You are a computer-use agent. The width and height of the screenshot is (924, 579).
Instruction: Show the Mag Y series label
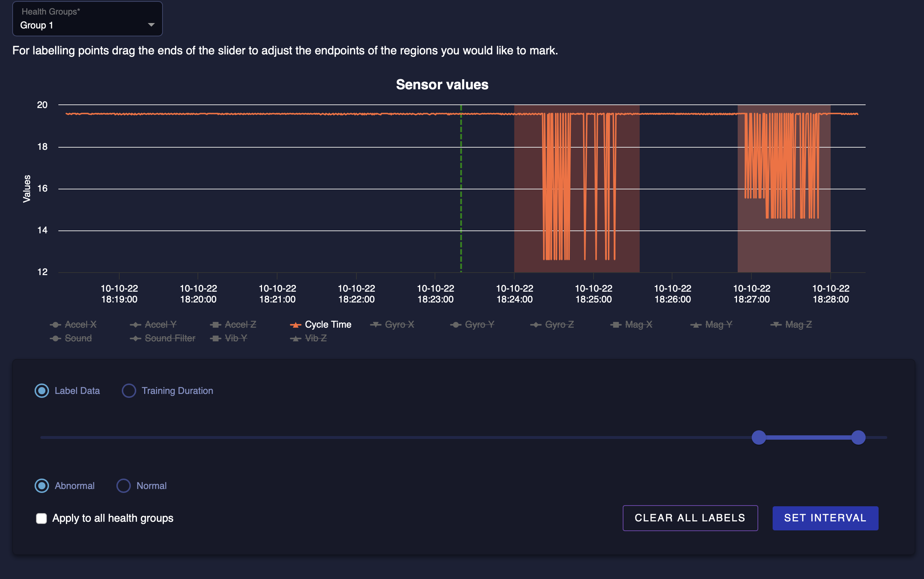(x=719, y=325)
